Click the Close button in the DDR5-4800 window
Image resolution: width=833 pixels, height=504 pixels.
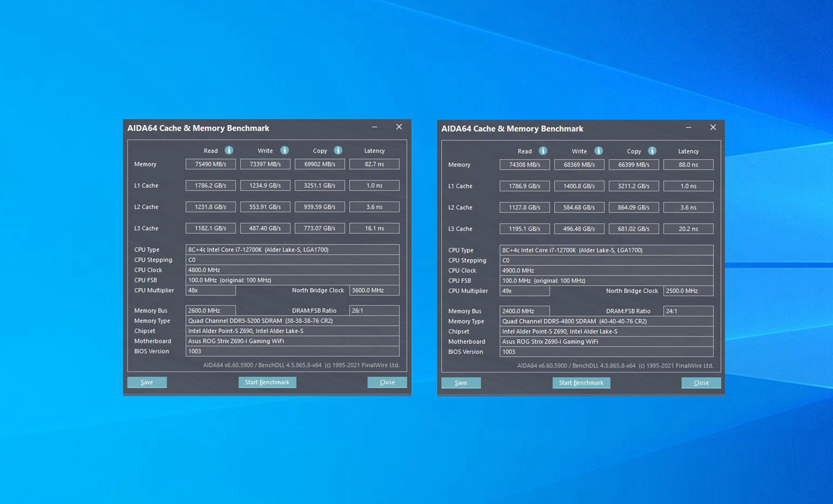click(701, 383)
